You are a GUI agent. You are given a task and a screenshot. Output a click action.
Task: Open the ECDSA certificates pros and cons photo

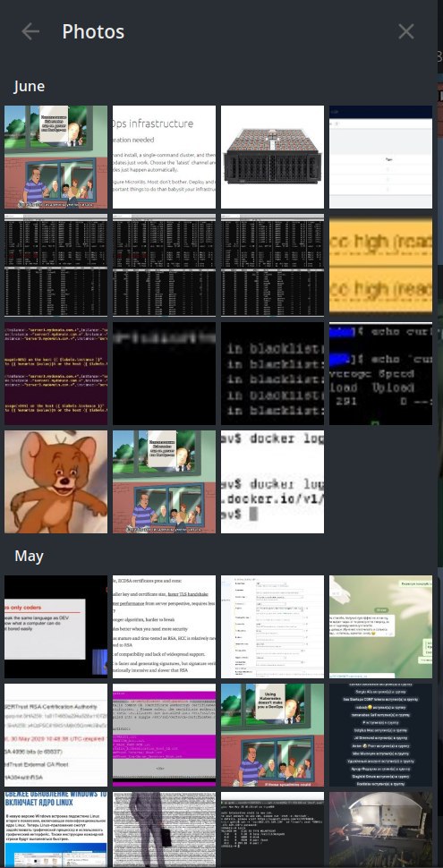(164, 626)
